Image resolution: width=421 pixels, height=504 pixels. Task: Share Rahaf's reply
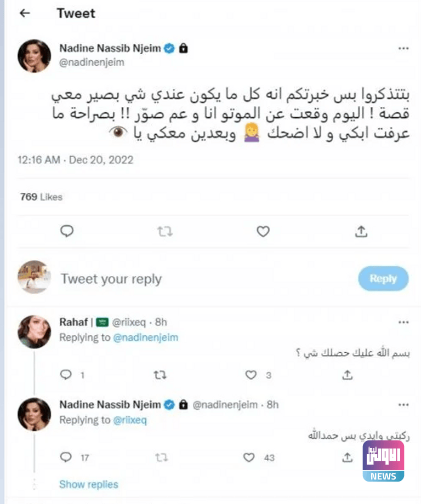click(x=347, y=375)
